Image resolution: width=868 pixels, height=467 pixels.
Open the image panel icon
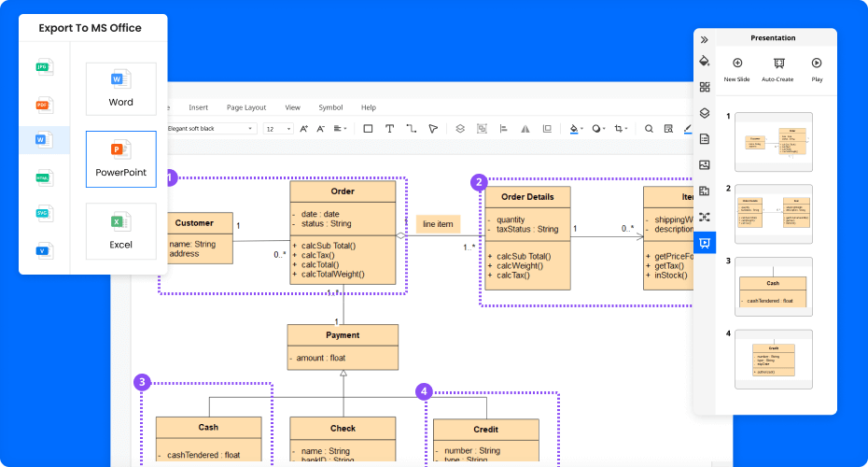coord(704,164)
